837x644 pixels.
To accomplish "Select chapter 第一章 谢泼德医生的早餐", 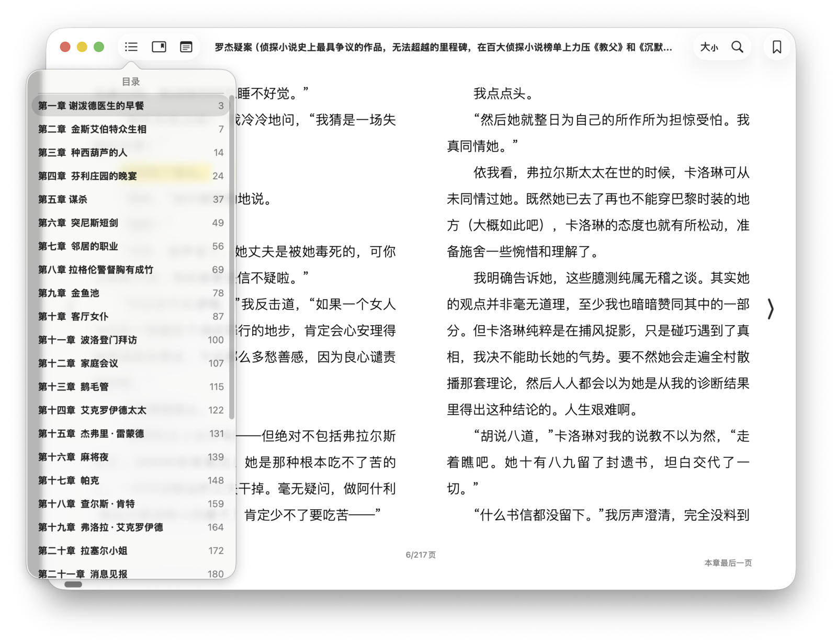I will pos(91,106).
